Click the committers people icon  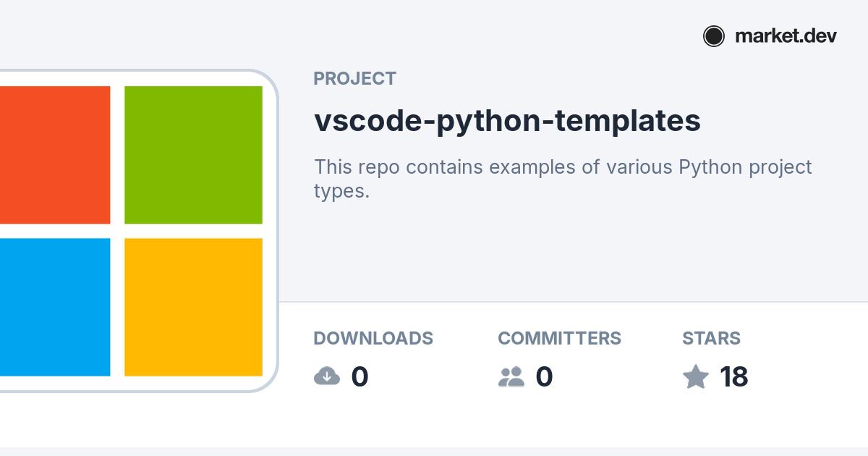click(511, 376)
